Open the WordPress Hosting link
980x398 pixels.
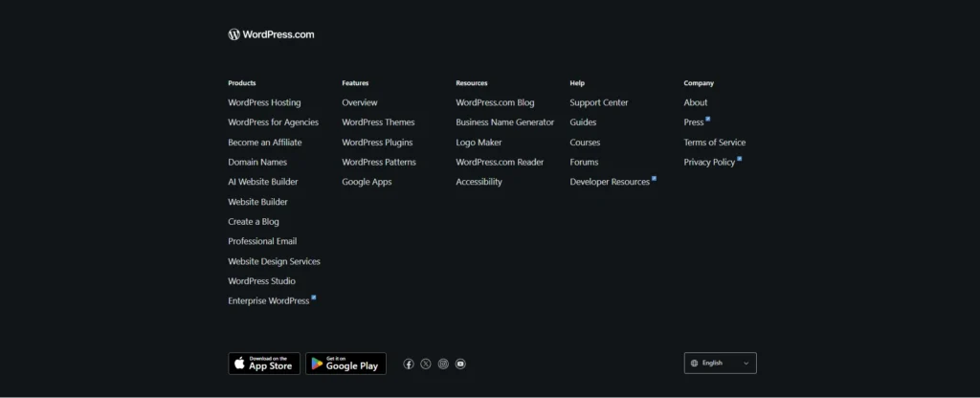(x=264, y=102)
